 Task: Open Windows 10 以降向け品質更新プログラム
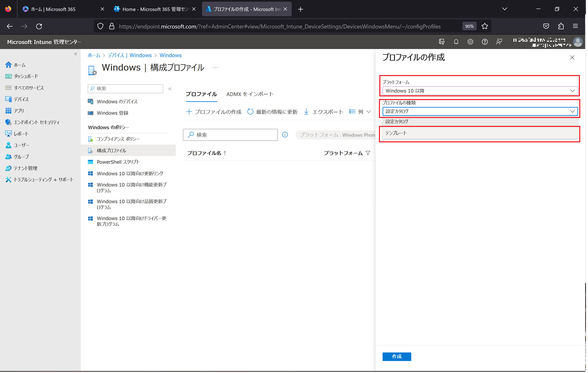point(127,204)
